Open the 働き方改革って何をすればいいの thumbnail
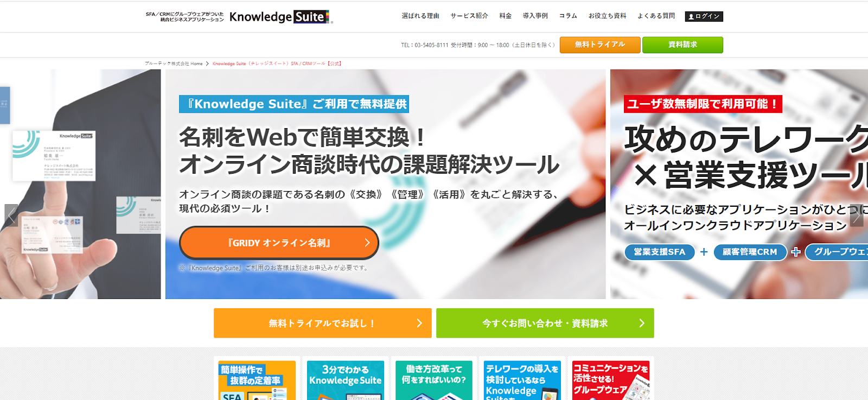The image size is (868, 400). [434, 380]
